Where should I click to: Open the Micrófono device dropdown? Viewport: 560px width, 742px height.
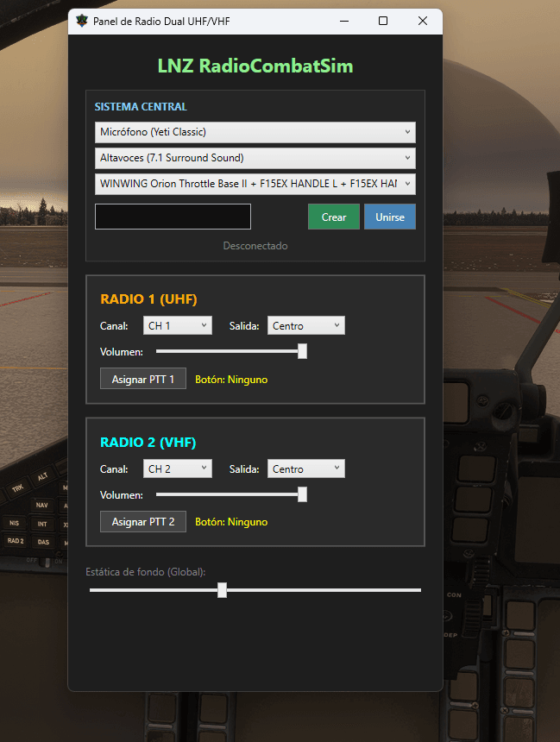click(x=255, y=132)
